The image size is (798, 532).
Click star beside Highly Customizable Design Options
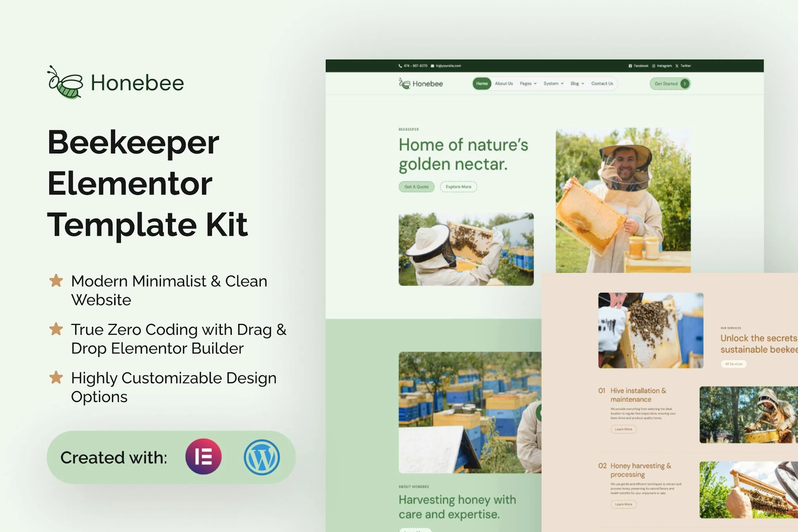click(56, 377)
